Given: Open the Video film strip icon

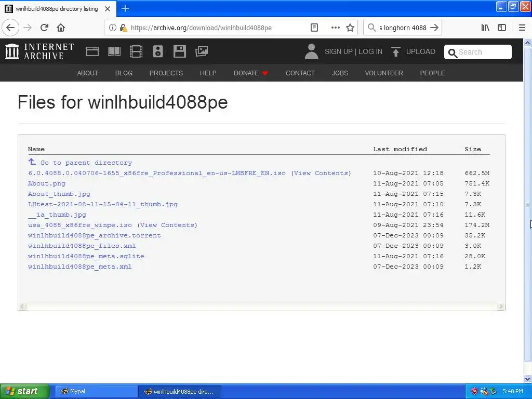Looking at the screenshot, I should coord(136,51).
